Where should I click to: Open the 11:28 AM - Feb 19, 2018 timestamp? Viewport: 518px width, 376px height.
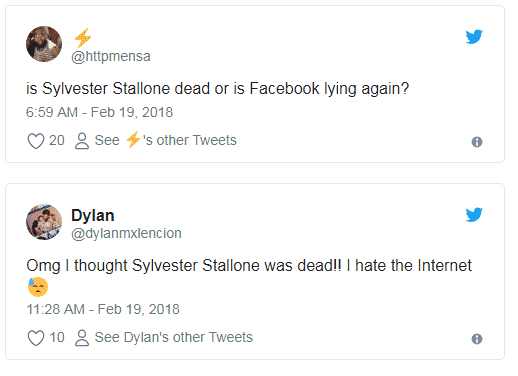tap(103, 309)
